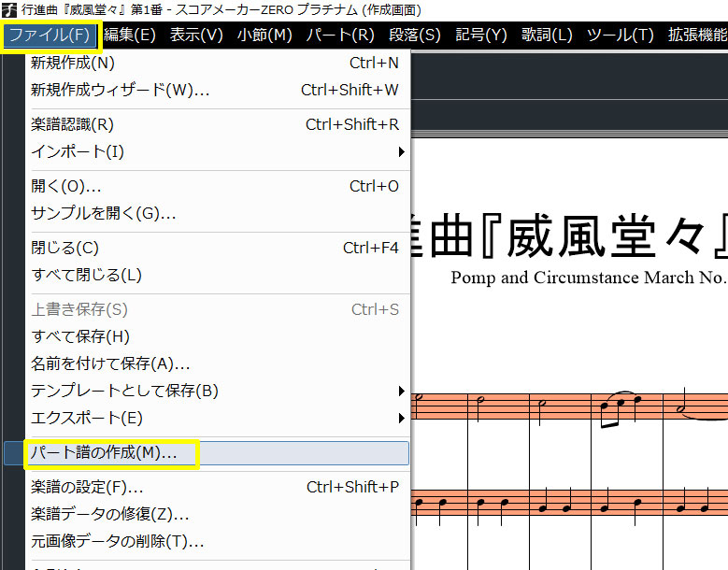Click the lower highlighted staff quarter notes

click(570, 503)
